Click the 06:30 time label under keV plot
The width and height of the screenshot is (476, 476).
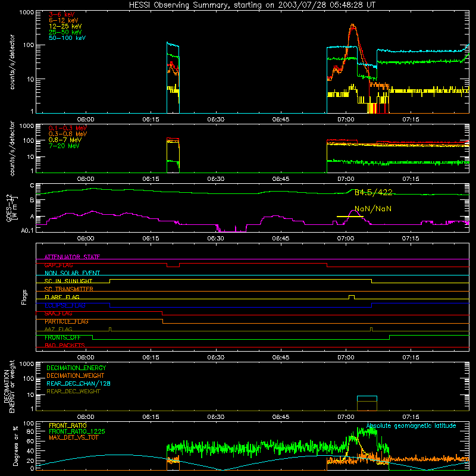[x=216, y=120]
